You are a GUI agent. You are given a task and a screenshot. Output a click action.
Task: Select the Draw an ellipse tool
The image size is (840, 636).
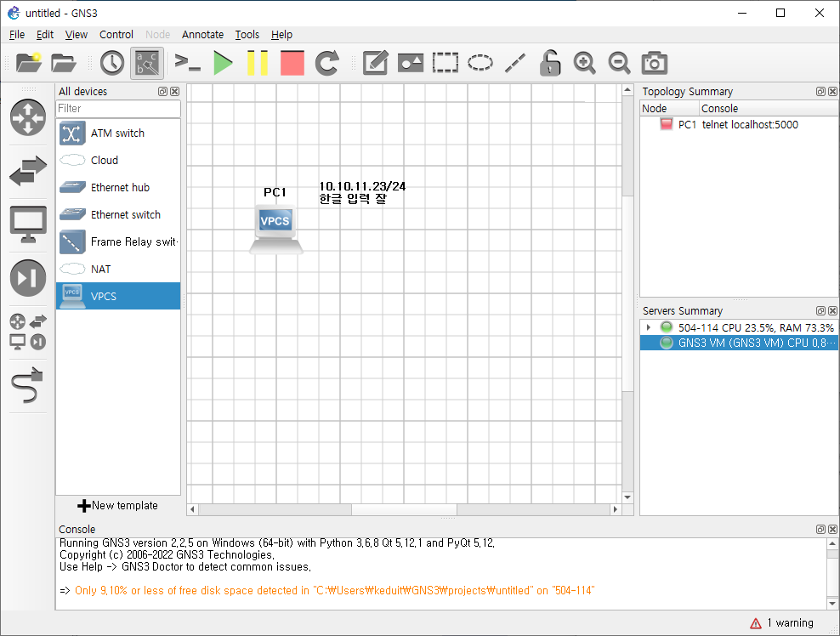click(x=480, y=63)
